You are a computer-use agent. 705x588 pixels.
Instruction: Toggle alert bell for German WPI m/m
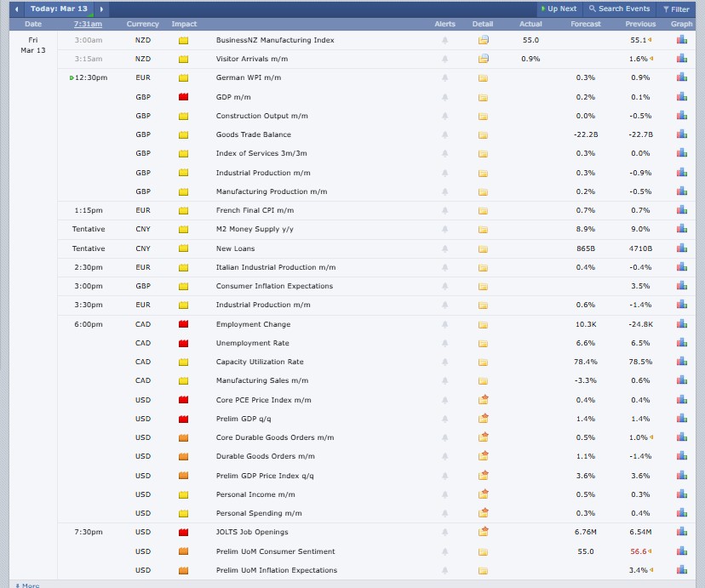[444, 78]
